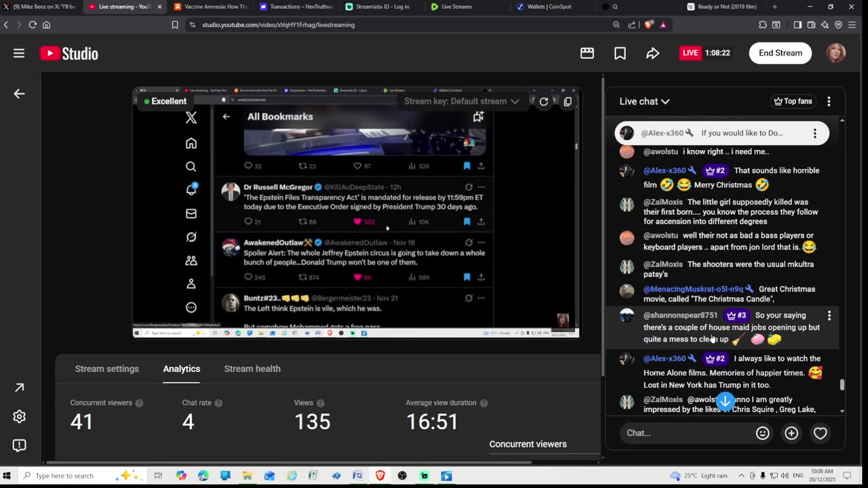Select the Analytics tab
Image resolution: width=868 pixels, height=488 pixels.
pyautogui.click(x=182, y=369)
